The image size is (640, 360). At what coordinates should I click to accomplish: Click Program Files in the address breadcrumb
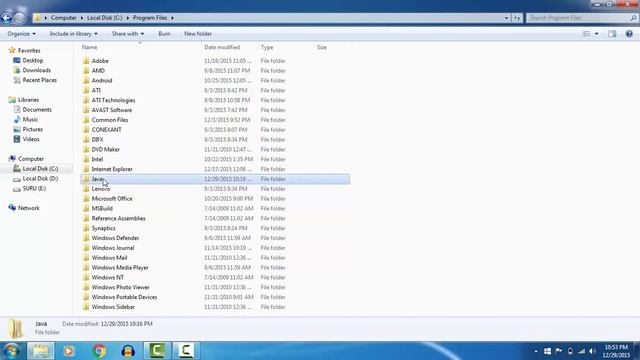tap(150, 18)
